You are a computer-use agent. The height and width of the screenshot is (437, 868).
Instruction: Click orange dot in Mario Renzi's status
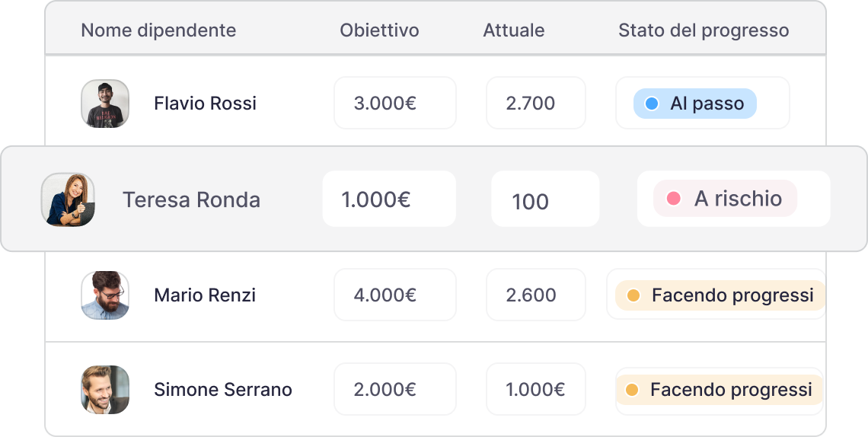tap(633, 295)
